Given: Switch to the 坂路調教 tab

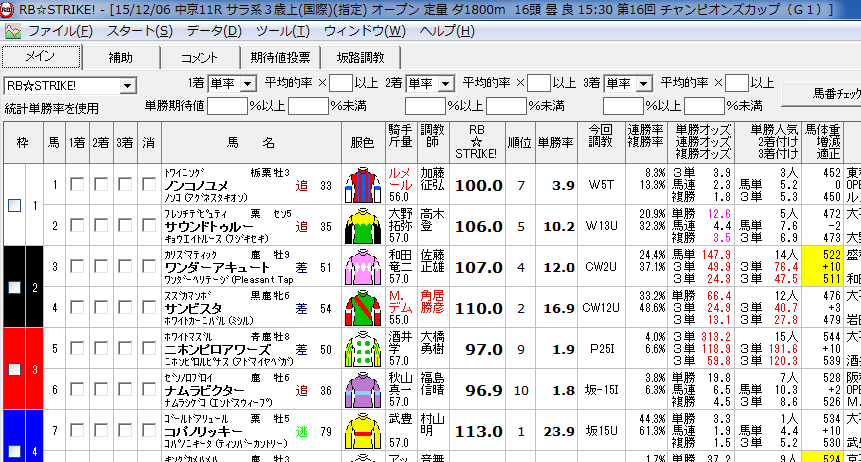Looking at the screenshot, I should coord(360,58).
